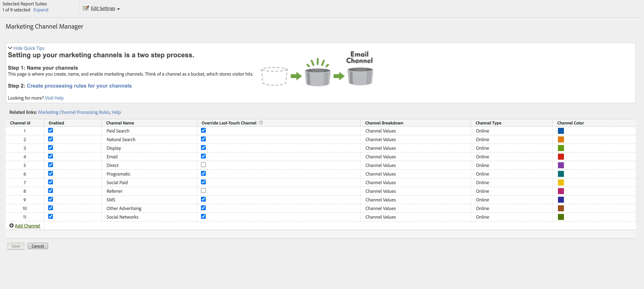The height and width of the screenshot is (289, 644).
Task: Click the Email Channel bucket image
Action: tap(360, 76)
